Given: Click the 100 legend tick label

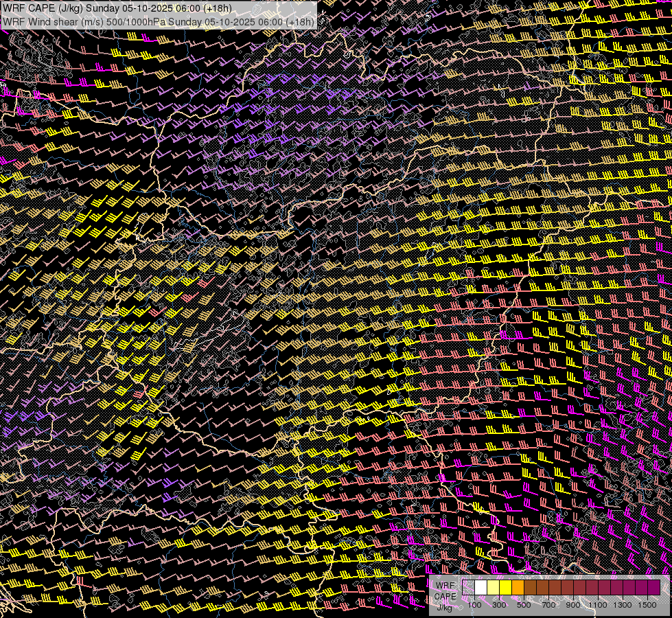Looking at the screenshot, I should pos(474,605).
